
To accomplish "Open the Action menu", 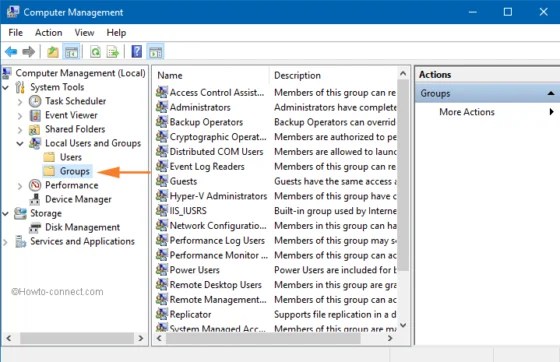I will pos(49,33).
